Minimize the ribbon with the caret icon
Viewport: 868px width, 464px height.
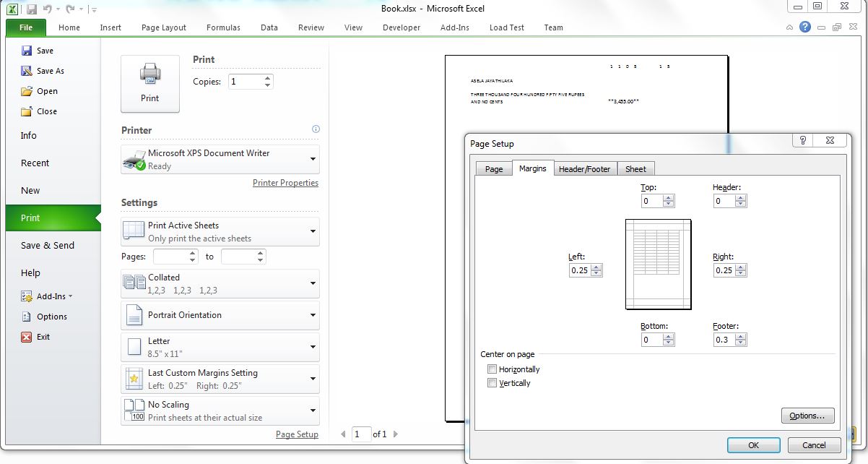[791, 27]
